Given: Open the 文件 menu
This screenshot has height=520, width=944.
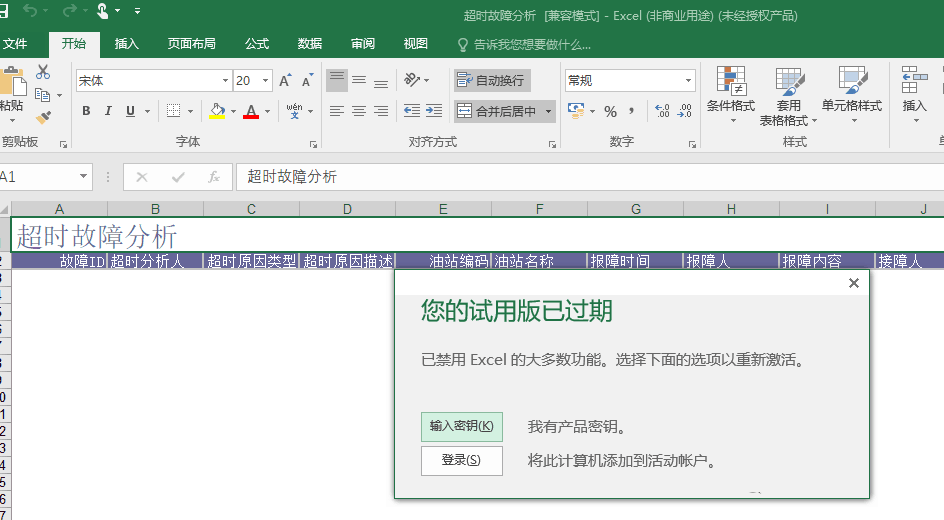Looking at the screenshot, I should click(x=15, y=43).
